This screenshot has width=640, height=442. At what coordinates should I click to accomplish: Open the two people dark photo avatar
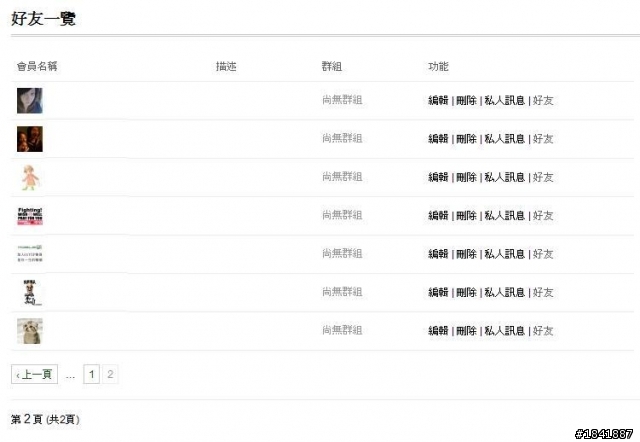click(x=30, y=139)
